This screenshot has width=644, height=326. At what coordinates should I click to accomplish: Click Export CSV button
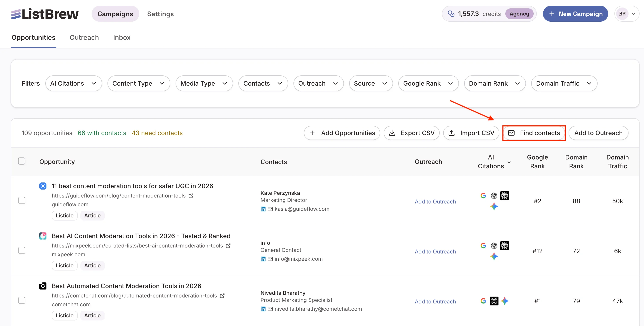pyautogui.click(x=412, y=133)
